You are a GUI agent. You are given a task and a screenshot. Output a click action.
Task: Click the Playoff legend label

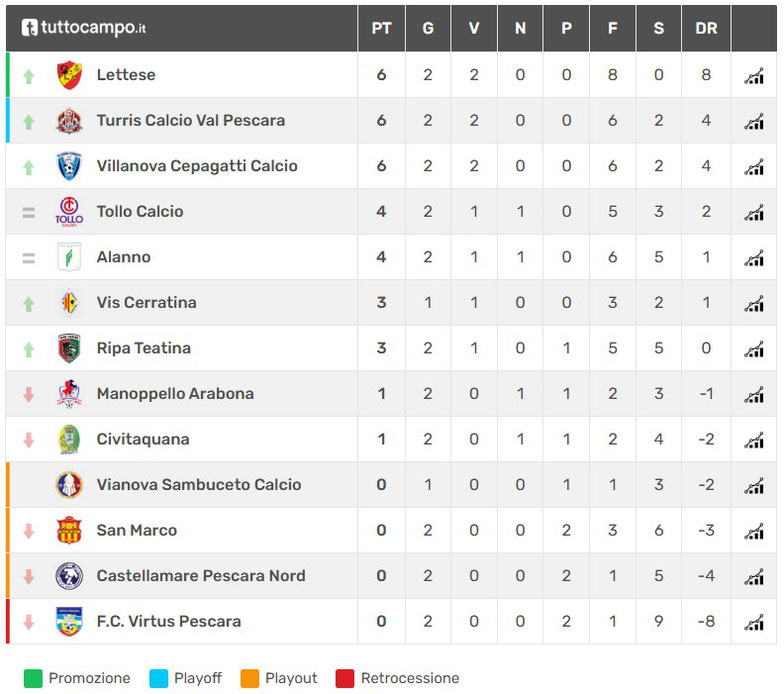197,678
